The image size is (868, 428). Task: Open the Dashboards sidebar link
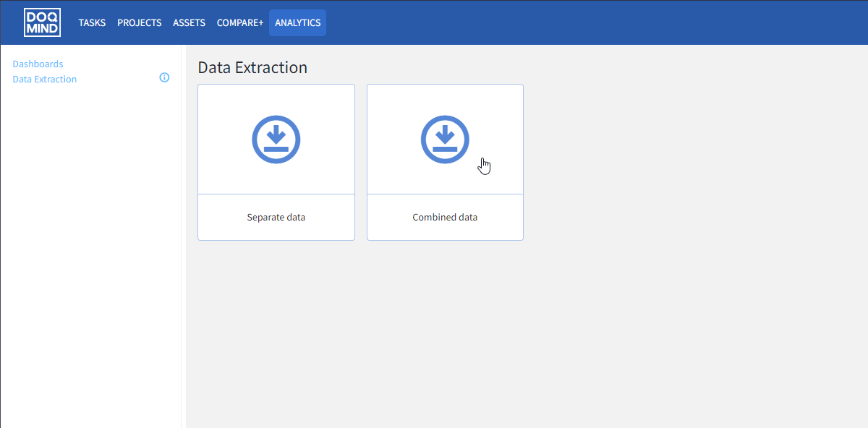click(x=38, y=64)
